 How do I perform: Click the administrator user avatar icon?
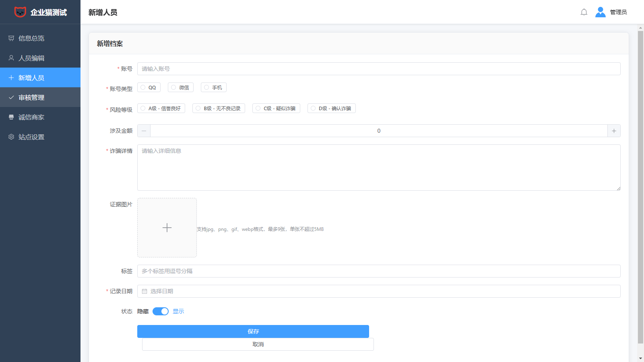click(x=600, y=12)
